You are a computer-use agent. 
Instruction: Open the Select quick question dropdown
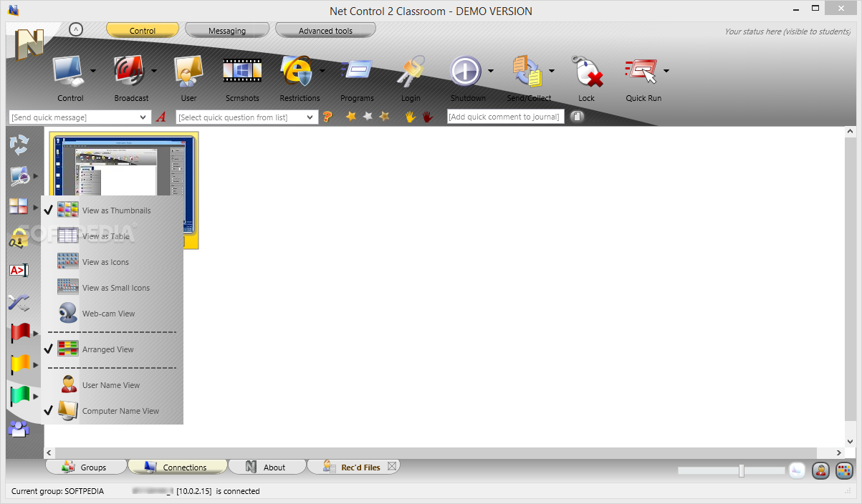point(310,117)
